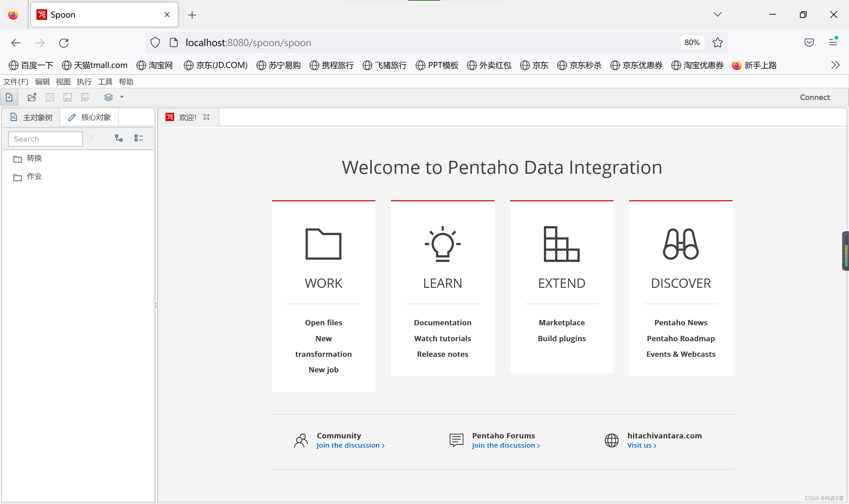
Task: Open the Pentaho News link
Action: [681, 323]
